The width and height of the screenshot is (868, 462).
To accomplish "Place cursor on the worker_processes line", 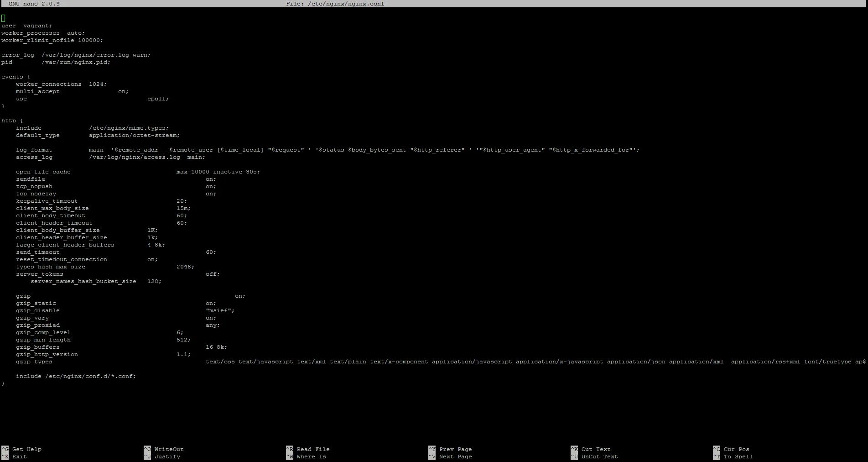I will point(43,33).
